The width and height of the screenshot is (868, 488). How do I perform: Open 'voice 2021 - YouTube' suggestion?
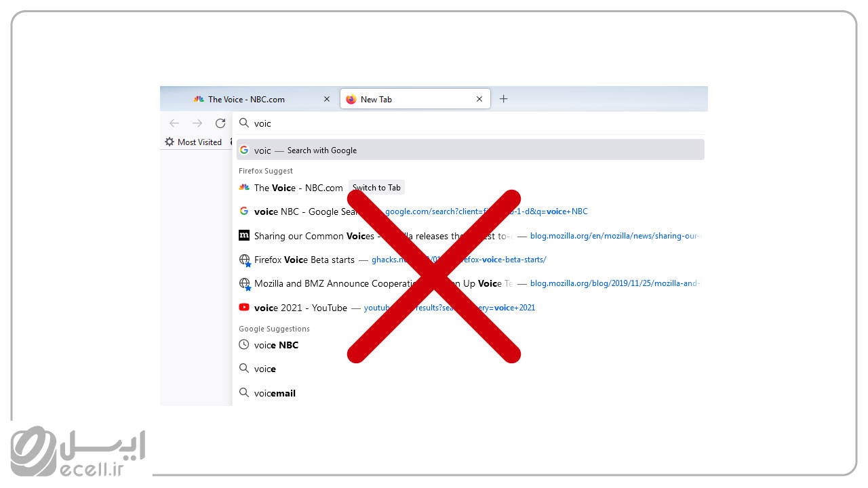[x=470, y=308]
